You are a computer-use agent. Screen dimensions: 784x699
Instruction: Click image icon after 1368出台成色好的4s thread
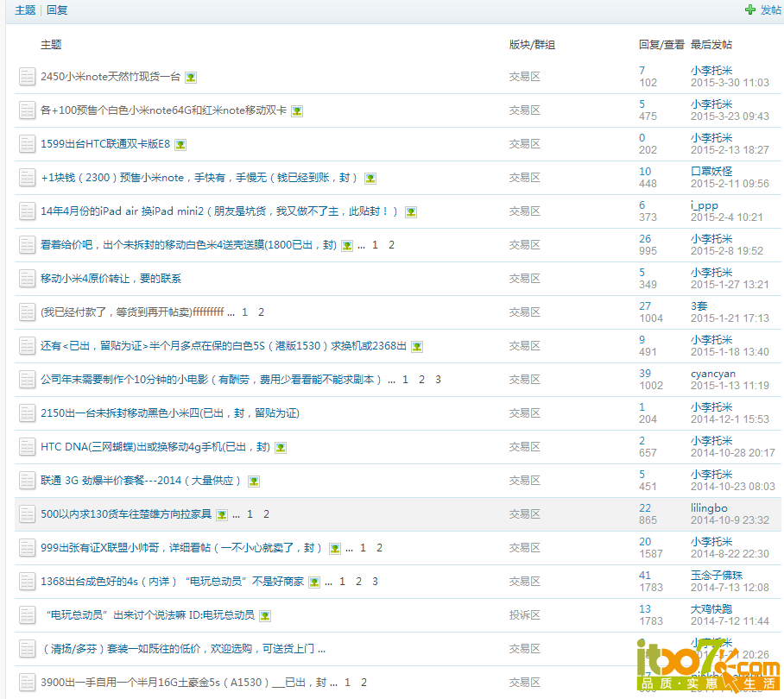(x=314, y=582)
